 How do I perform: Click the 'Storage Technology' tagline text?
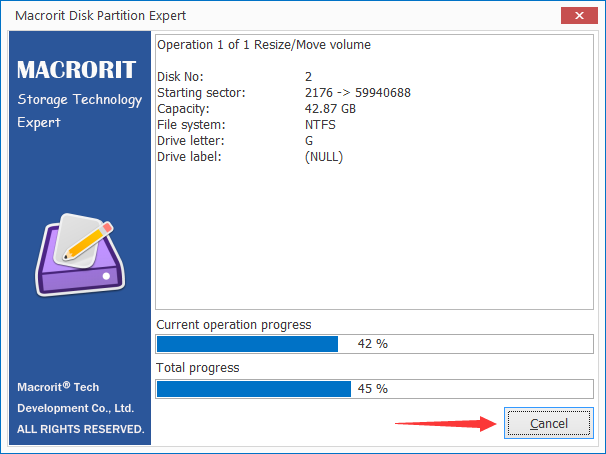point(80,100)
